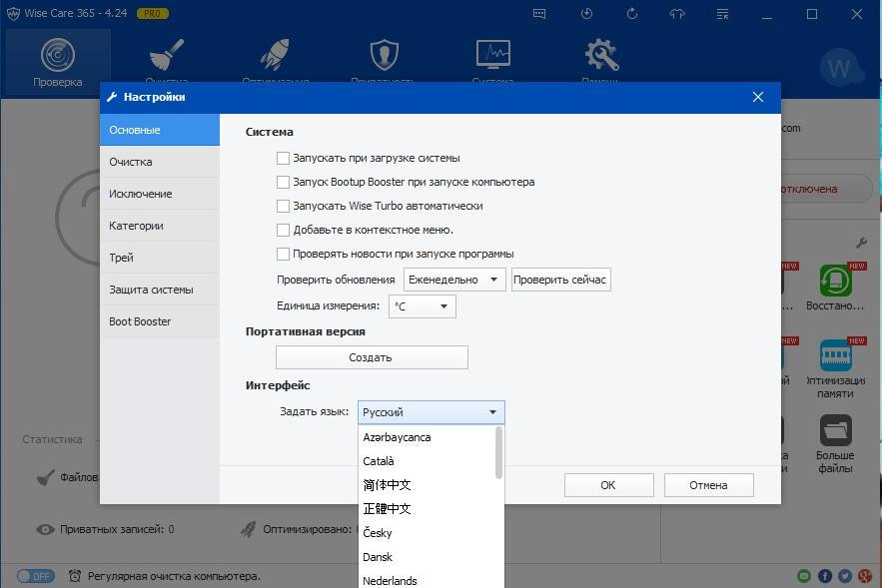Toggle the OFF scheduled cleanup switch
This screenshot has width=882, height=588.
coord(35,576)
